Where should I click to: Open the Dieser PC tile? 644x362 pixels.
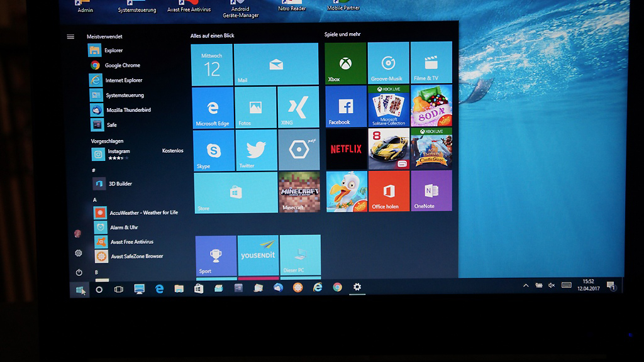pyautogui.click(x=301, y=255)
